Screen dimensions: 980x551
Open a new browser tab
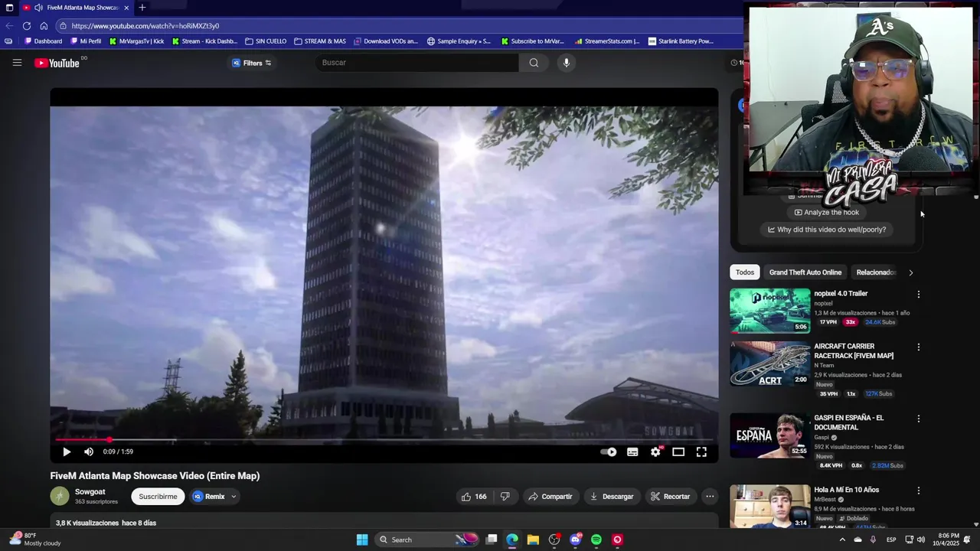pos(142,8)
